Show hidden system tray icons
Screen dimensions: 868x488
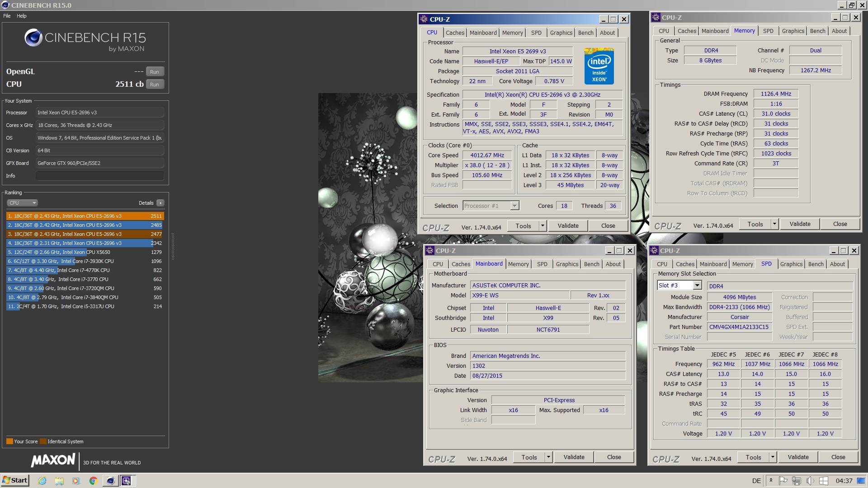point(771,480)
